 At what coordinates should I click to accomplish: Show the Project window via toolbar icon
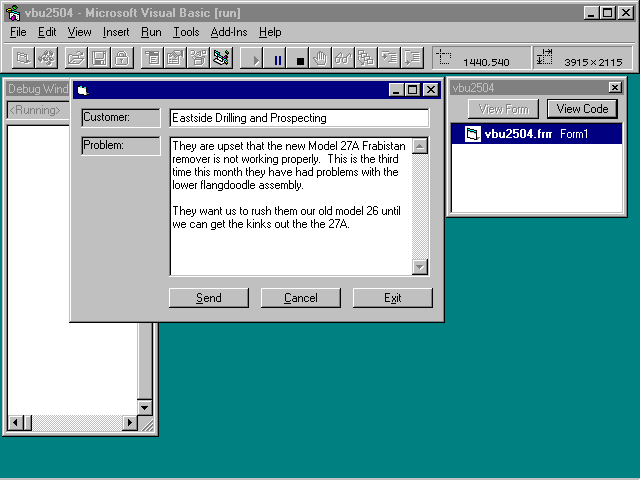[222, 59]
